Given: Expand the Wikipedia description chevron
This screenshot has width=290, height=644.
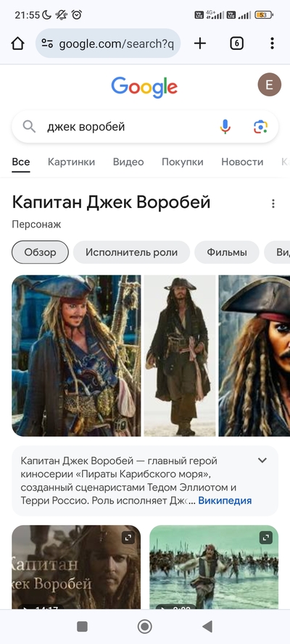Looking at the screenshot, I should point(262,461).
